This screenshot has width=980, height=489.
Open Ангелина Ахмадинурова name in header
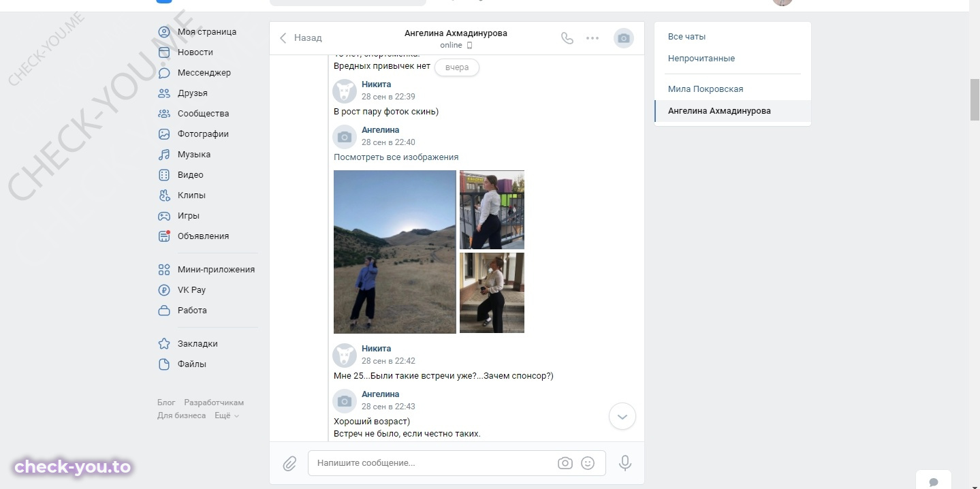456,33
